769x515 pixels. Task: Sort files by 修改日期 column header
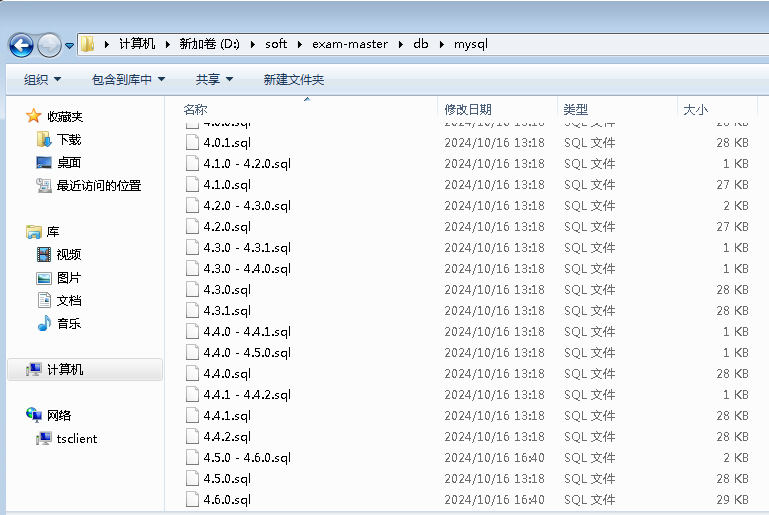point(468,110)
